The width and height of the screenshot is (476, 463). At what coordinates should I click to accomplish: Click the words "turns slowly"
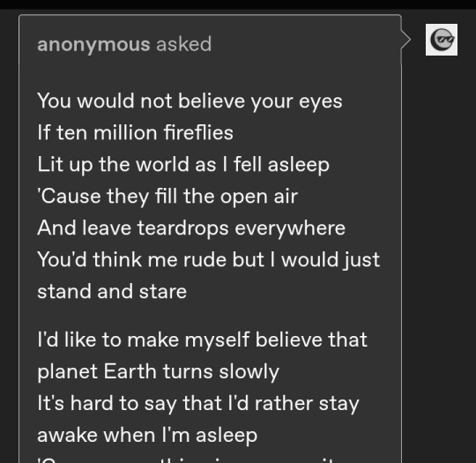pyautogui.click(x=221, y=371)
